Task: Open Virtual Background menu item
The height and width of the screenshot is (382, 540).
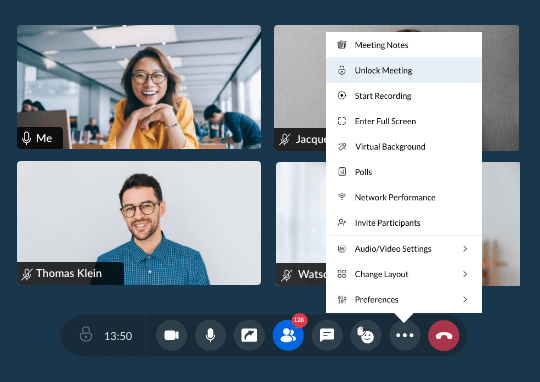Action: point(404,147)
